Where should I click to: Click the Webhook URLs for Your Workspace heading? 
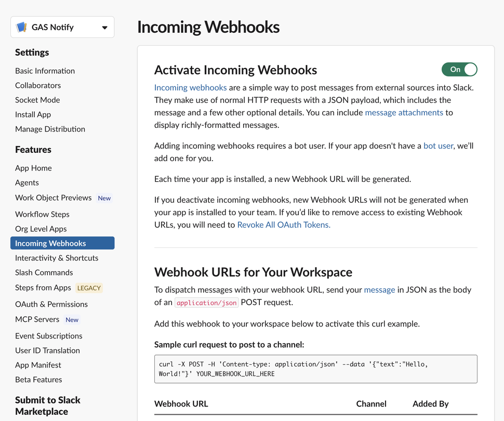click(253, 272)
